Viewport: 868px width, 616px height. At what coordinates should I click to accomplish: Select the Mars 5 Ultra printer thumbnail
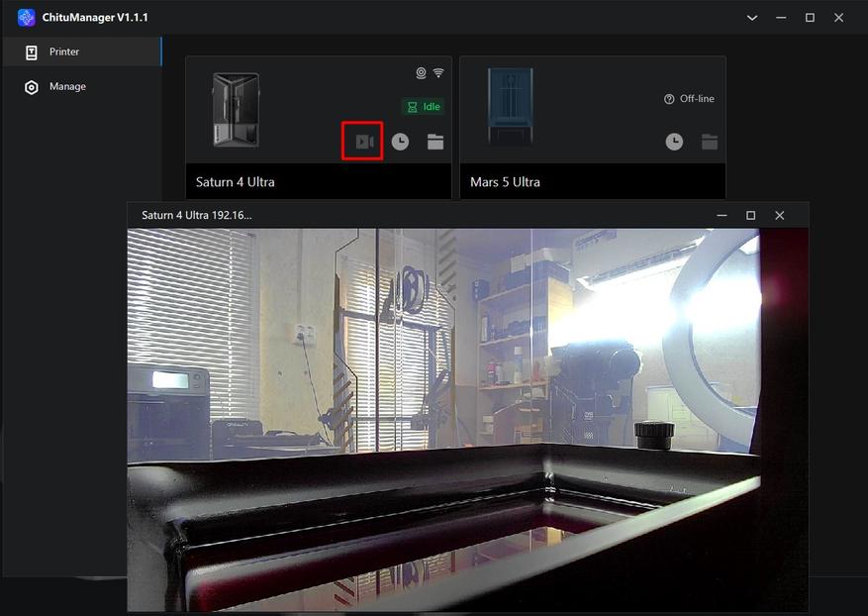point(511,106)
